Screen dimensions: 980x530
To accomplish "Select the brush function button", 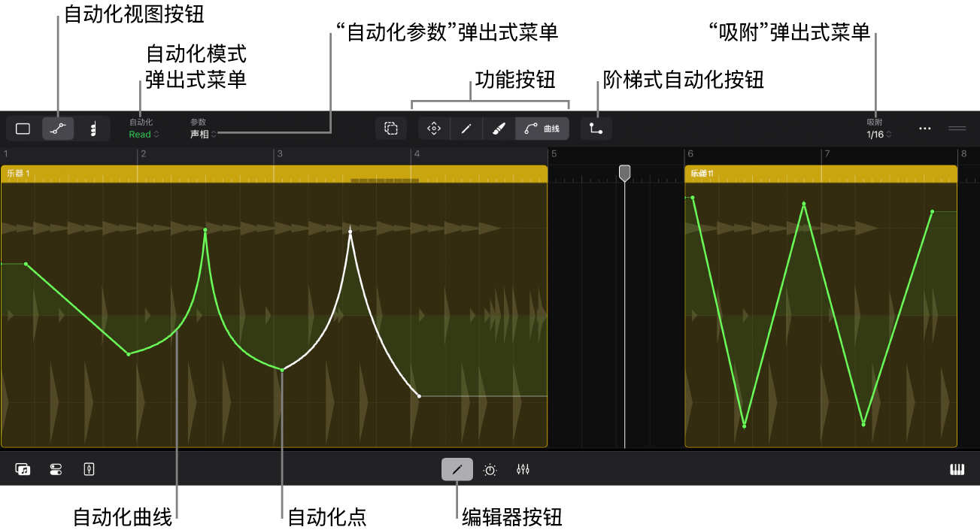I will pyautogui.click(x=499, y=129).
